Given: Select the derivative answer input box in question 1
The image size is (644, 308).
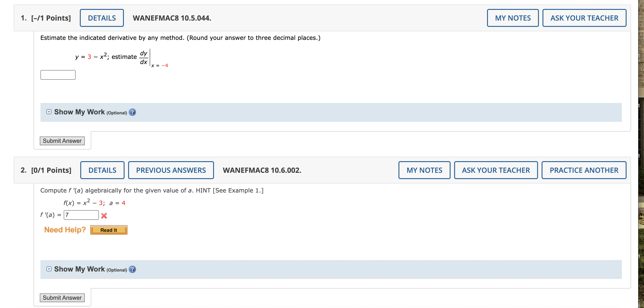Looking at the screenshot, I should [57, 75].
